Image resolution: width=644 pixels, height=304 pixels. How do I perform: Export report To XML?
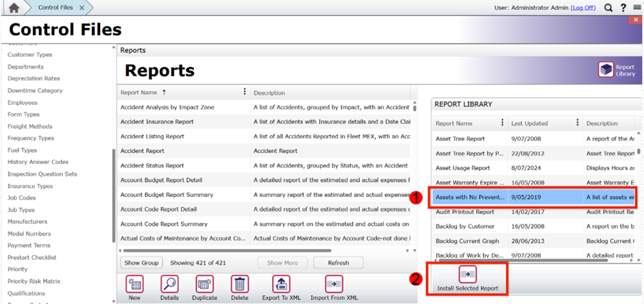280,287
